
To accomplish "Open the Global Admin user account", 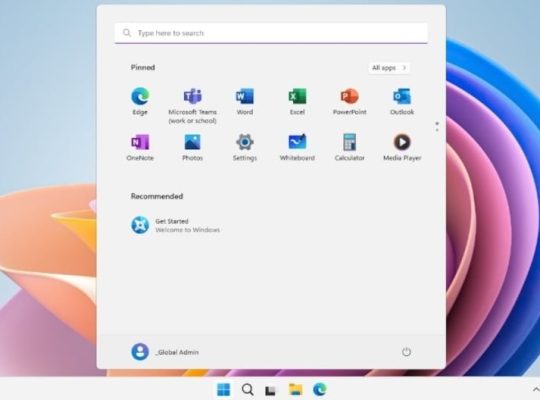I will 165,352.
